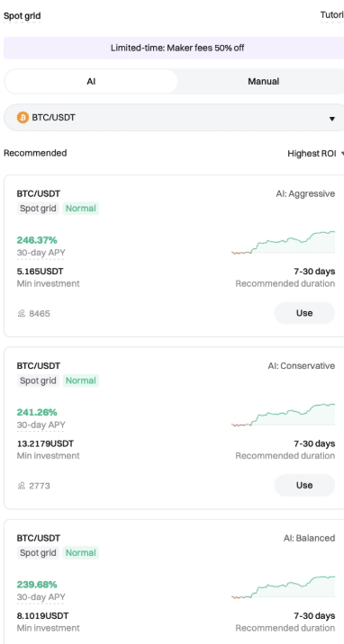
Task: Click the Normal tag on Balanced card
Action: (81, 553)
